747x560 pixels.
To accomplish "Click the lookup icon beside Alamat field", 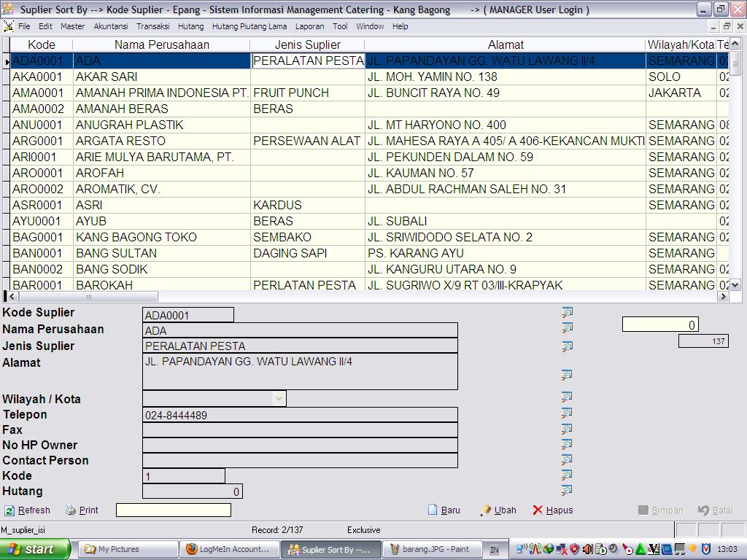I will point(567,375).
